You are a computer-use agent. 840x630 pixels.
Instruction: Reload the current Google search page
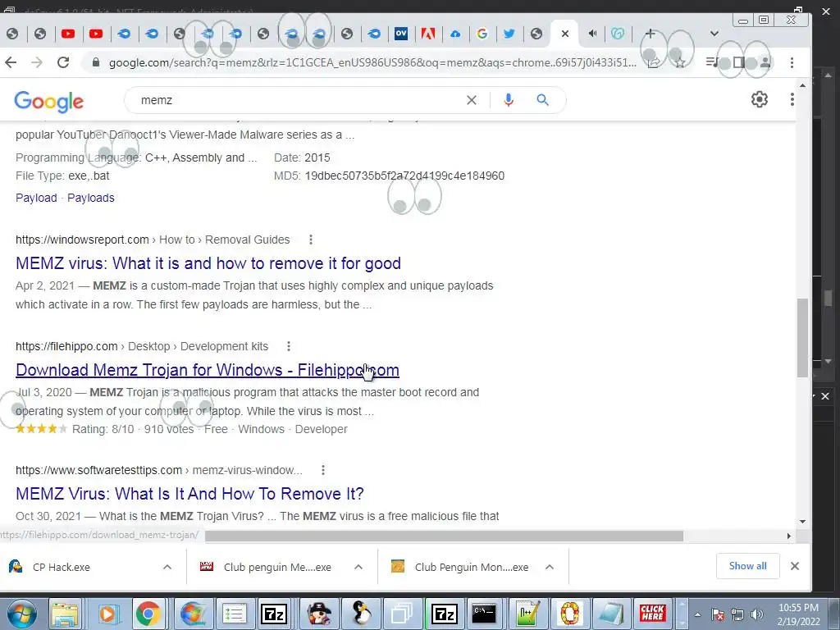tap(63, 62)
